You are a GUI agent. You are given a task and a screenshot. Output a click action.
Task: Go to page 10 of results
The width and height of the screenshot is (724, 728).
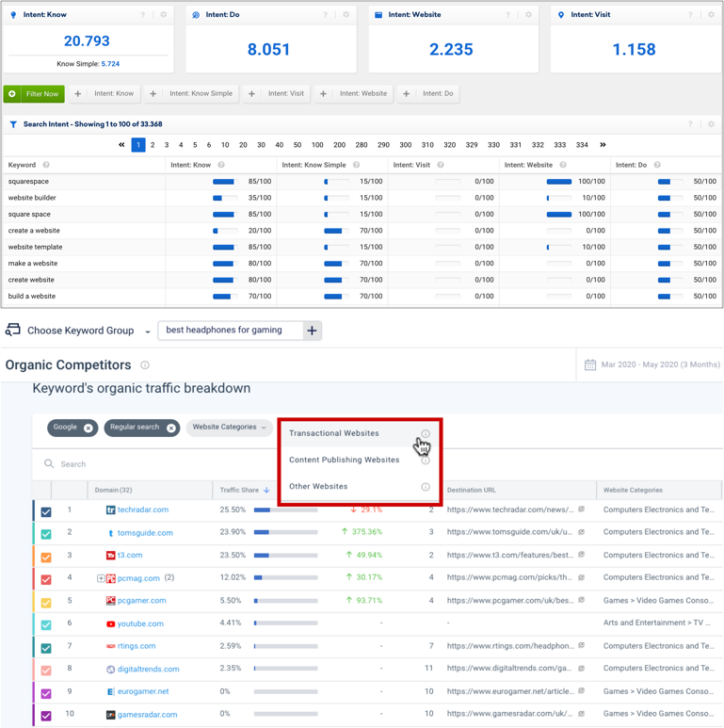pos(225,145)
